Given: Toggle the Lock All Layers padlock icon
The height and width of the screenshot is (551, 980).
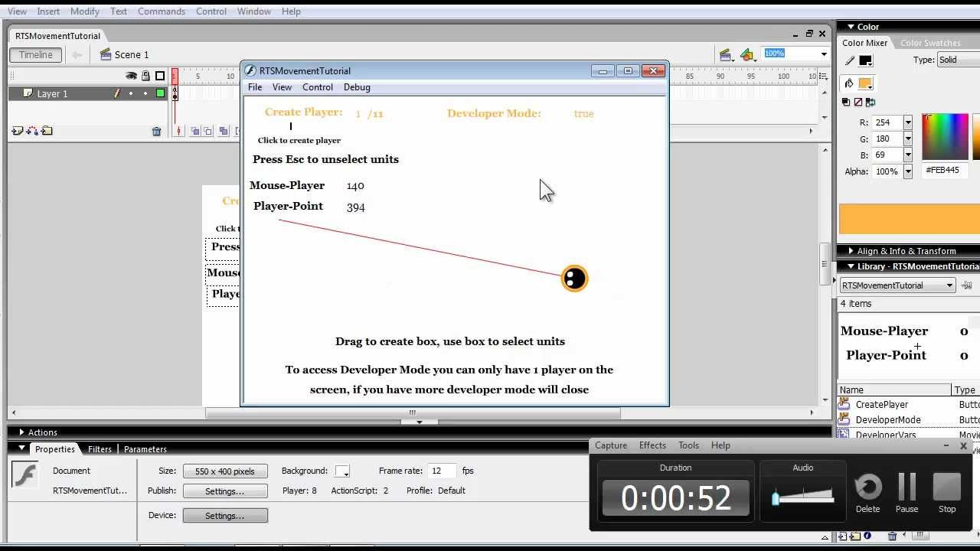Looking at the screenshot, I should tap(145, 76).
